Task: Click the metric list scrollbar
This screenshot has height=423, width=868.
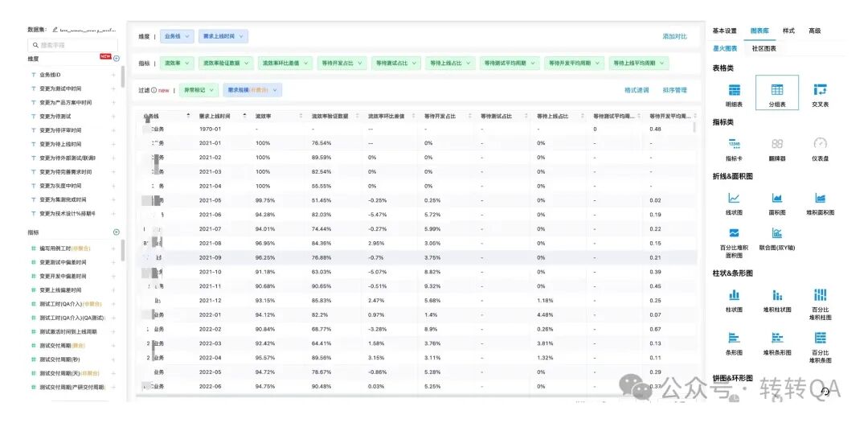Action: point(122,250)
